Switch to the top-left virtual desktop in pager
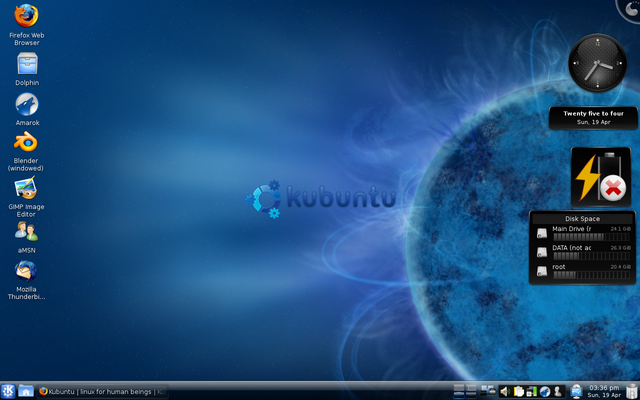 459,387
